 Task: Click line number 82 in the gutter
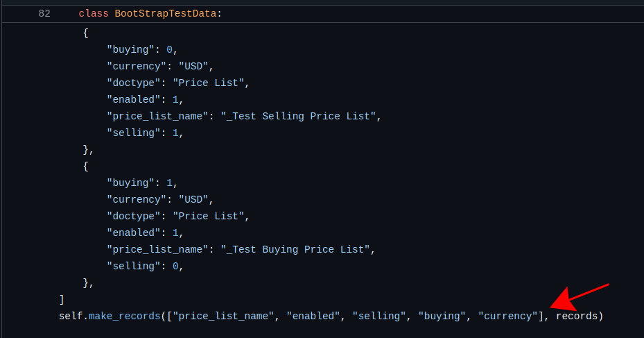point(44,13)
